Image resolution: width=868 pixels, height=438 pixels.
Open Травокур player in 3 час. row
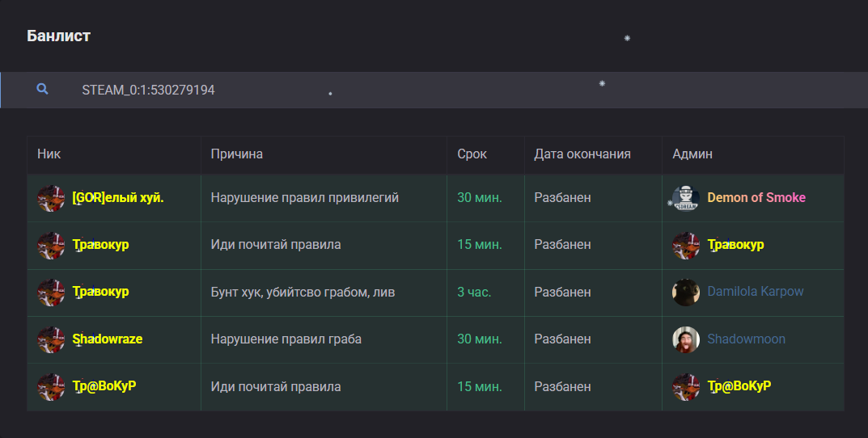[100, 292]
